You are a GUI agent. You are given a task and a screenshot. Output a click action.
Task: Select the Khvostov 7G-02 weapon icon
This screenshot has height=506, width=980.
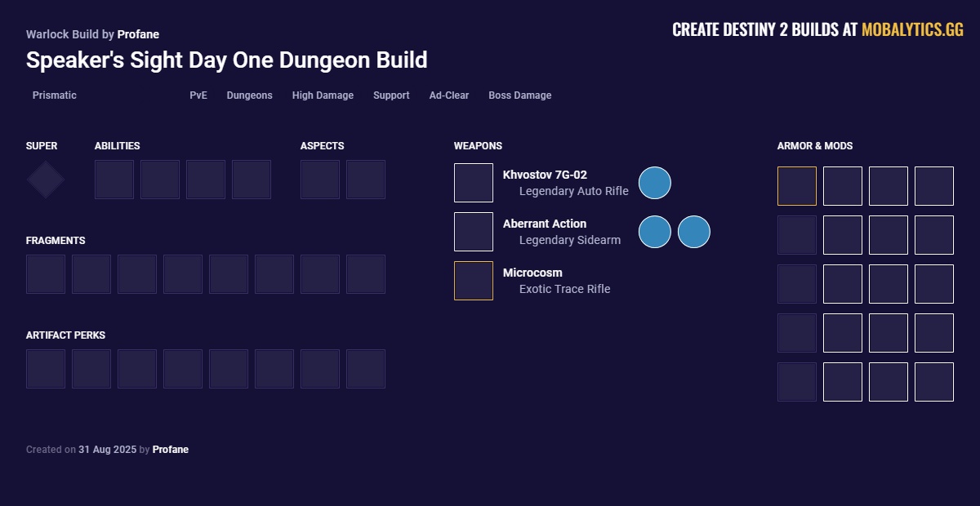click(474, 182)
